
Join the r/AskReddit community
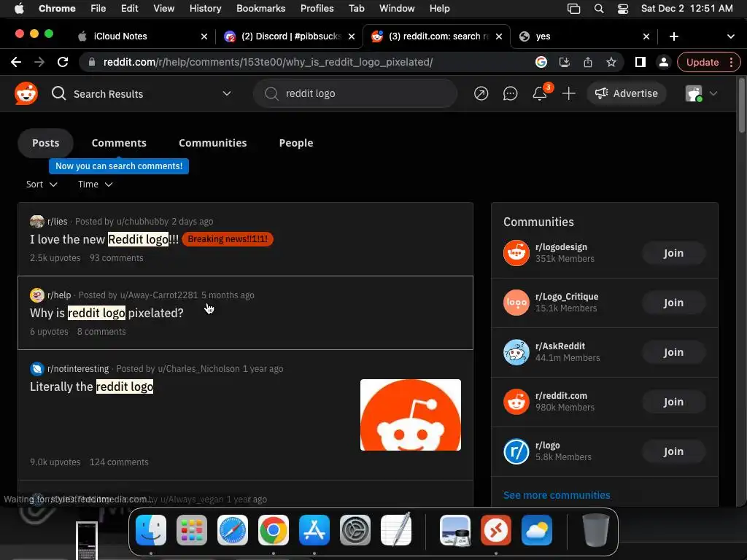673,352
